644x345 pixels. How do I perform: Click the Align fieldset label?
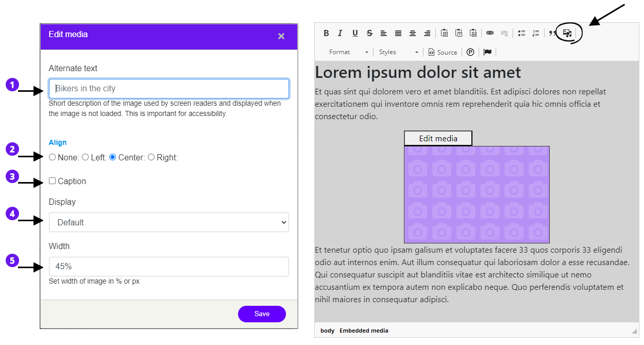(58, 142)
